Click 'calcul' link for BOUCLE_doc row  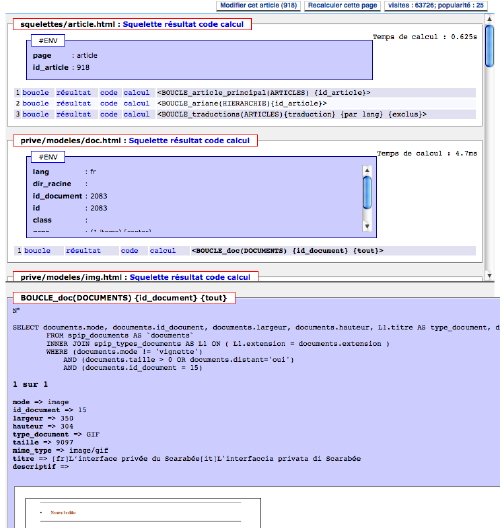pos(163,251)
